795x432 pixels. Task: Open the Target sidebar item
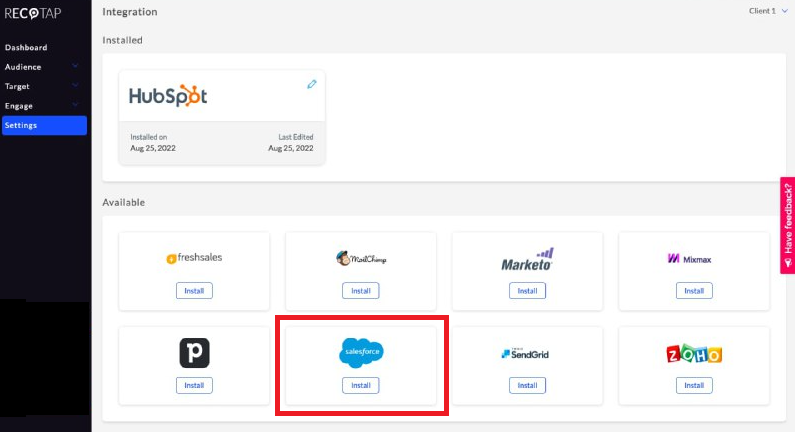(17, 87)
